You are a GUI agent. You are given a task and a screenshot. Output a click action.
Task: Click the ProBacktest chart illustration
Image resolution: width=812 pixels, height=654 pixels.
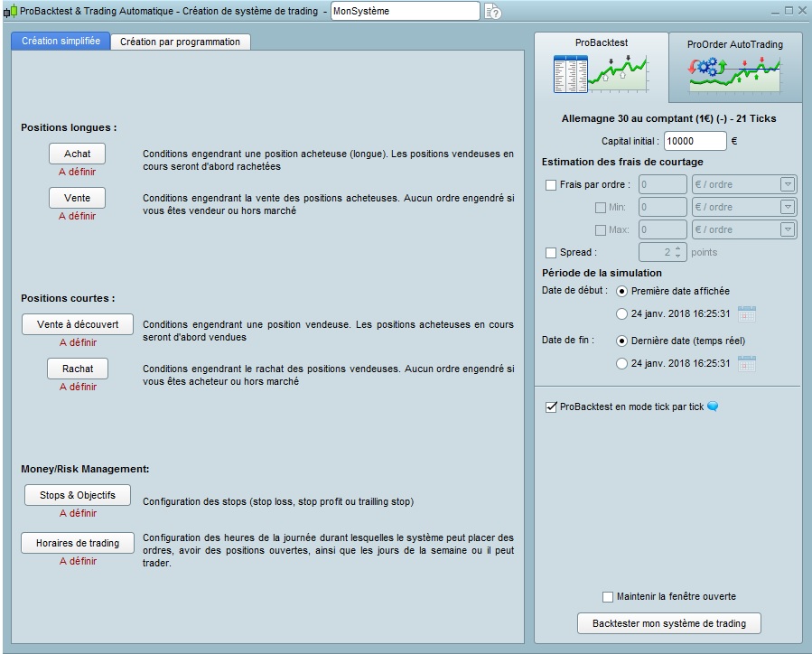click(601, 73)
